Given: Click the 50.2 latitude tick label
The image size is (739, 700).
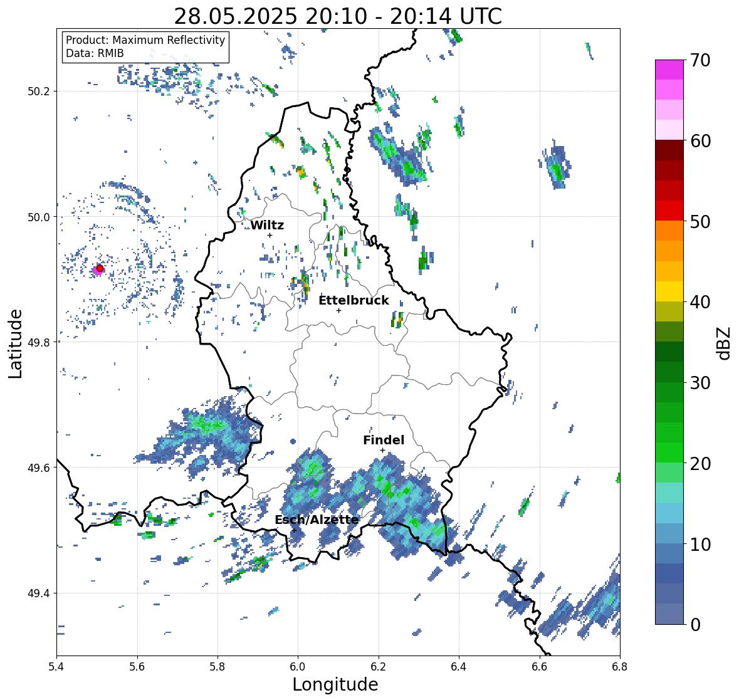Looking at the screenshot, I should pyautogui.click(x=39, y=91).
